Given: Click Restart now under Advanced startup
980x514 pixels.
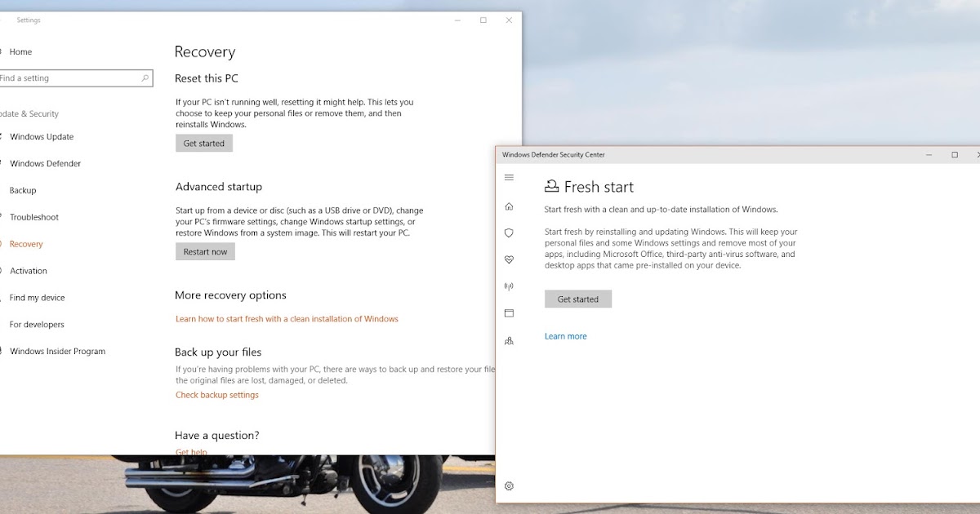Looking at the screenshot, I should tap(205, 252).
